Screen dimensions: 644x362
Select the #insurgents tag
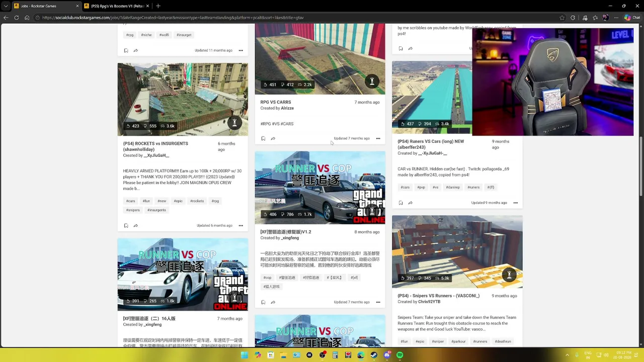(156, 210)
